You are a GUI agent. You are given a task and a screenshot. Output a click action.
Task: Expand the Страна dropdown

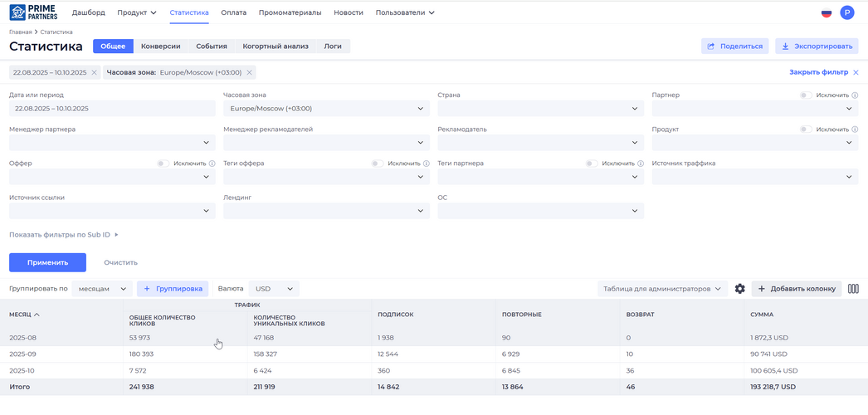[540, 109]
